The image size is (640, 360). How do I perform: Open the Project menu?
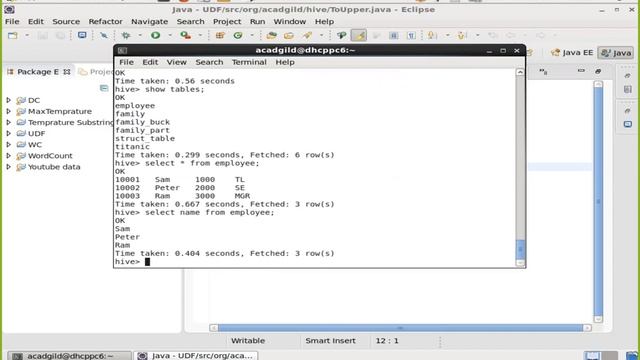[227, 21]
